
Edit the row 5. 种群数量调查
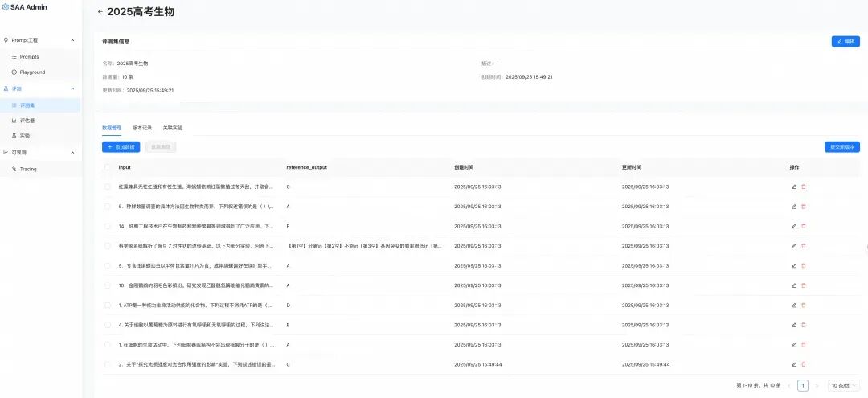794,207
